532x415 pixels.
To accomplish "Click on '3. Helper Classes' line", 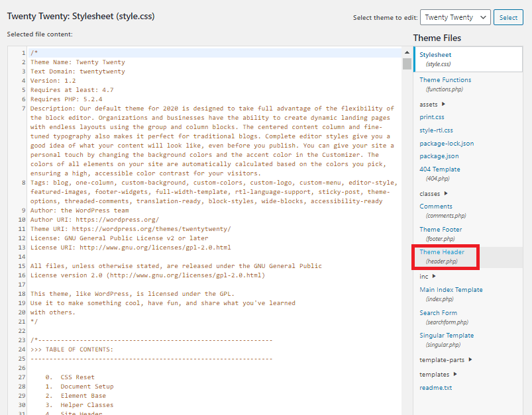I will point(80,405).
